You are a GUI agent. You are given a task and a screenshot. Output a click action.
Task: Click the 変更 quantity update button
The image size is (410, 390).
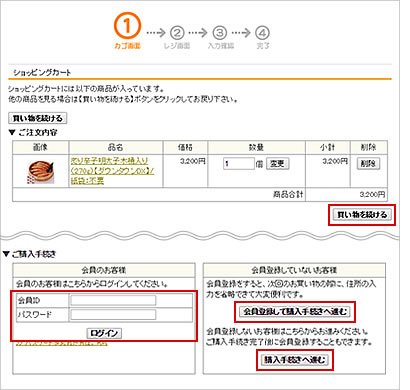pos(277,164)
